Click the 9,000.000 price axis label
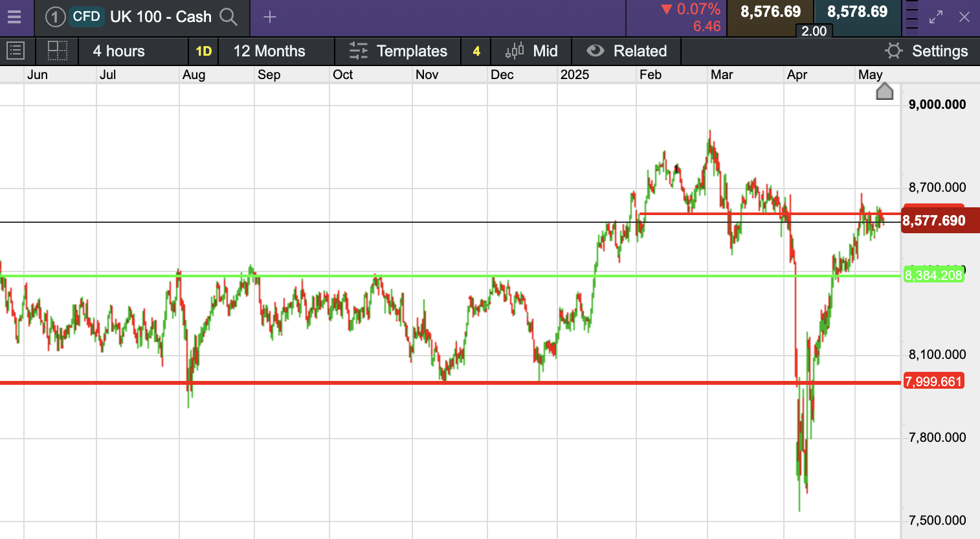The width and height of the screenshot is (980, 539). 937,104
